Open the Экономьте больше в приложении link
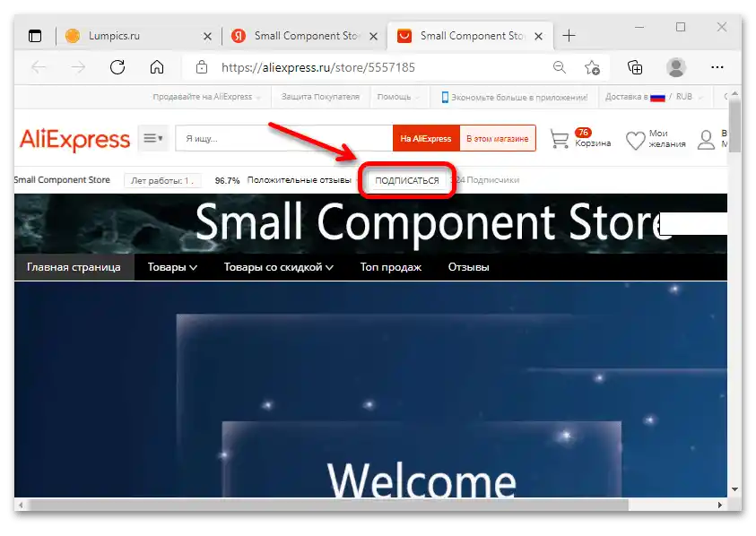Viewport: 756px width, 536px height. (x=515, y=98)
